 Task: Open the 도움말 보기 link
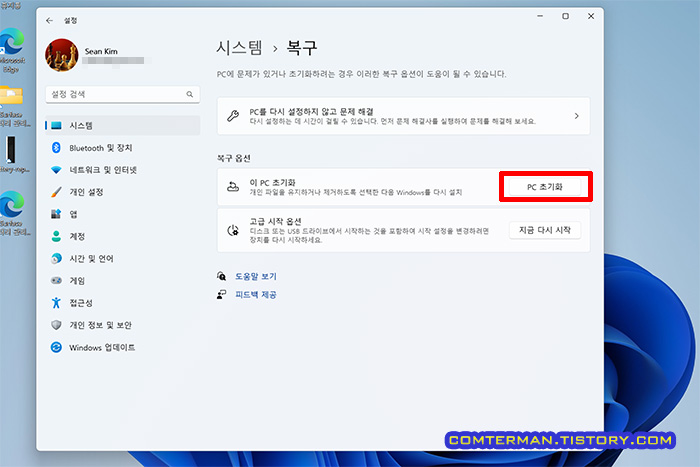[256, 276]
